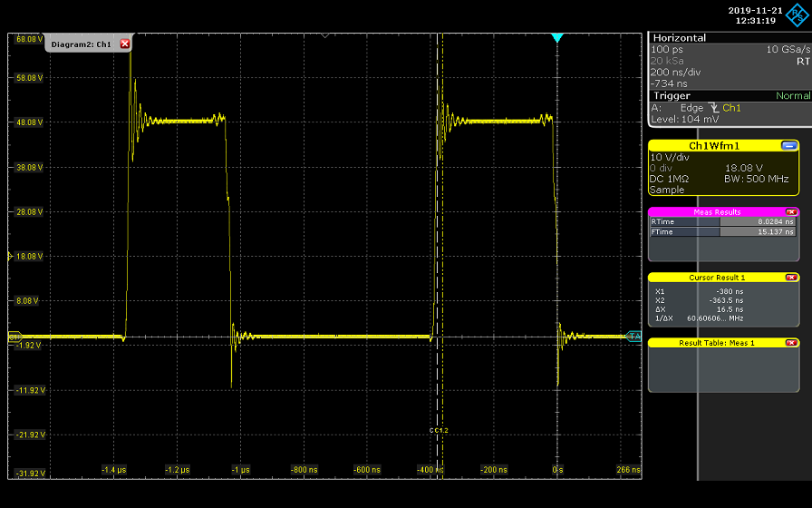Click the Rohde & Schwarz logo icon
Image resolution: width=812 pixels, height=508 pixels.
[x=795, y=15]
